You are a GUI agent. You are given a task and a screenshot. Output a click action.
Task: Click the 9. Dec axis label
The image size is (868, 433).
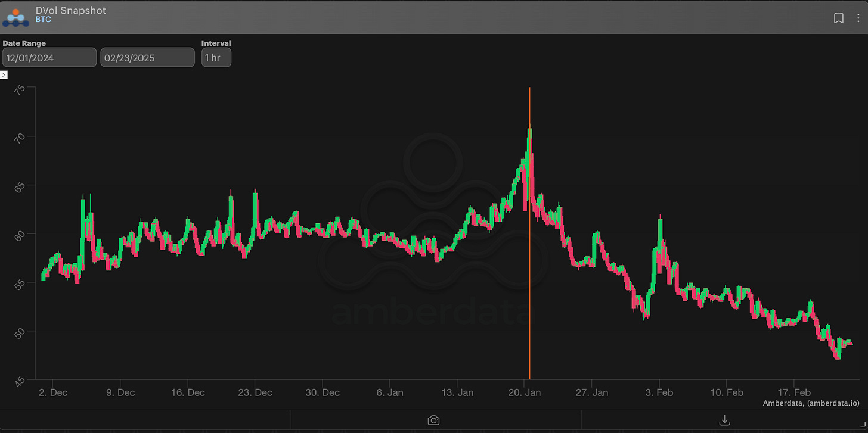pos(120,392)
